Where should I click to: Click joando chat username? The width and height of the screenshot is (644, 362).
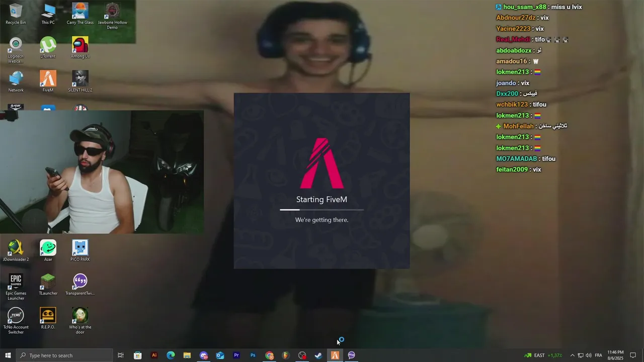[506, 83]
